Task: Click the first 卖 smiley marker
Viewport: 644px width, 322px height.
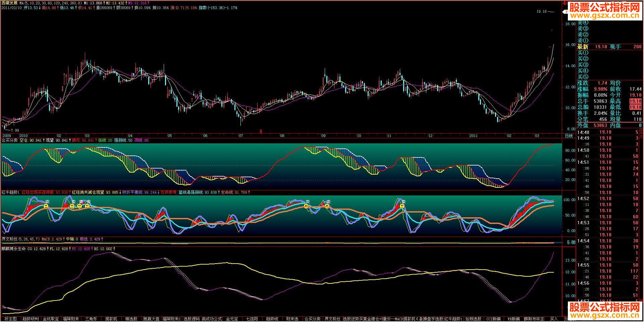Action: point(46,206)
